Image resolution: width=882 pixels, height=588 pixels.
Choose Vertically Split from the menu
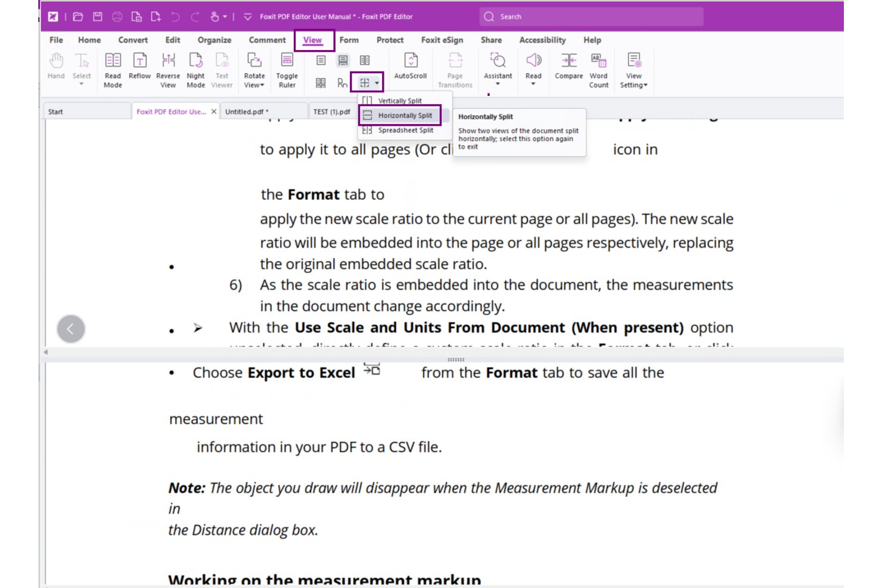[x=399, y=101]
